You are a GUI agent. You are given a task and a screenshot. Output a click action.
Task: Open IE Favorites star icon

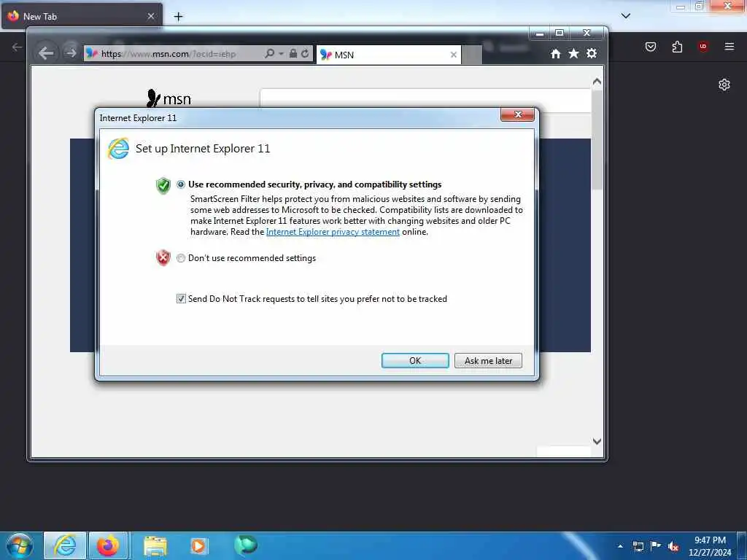pos(573,53)
